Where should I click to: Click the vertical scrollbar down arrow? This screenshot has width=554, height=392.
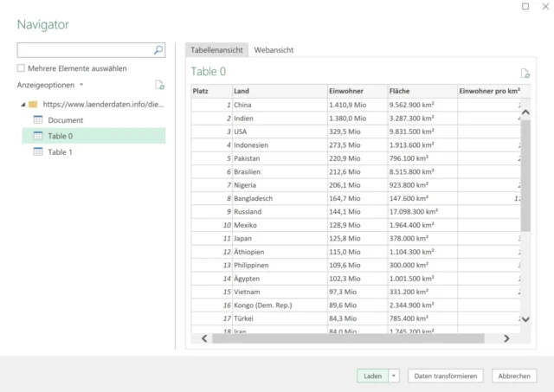click(x=525, y=325)
